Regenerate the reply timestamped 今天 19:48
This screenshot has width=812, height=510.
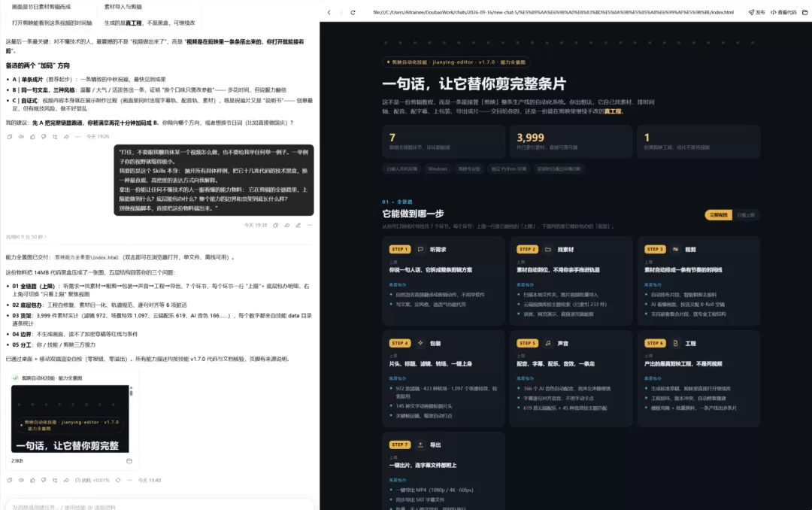click(118, 481)
